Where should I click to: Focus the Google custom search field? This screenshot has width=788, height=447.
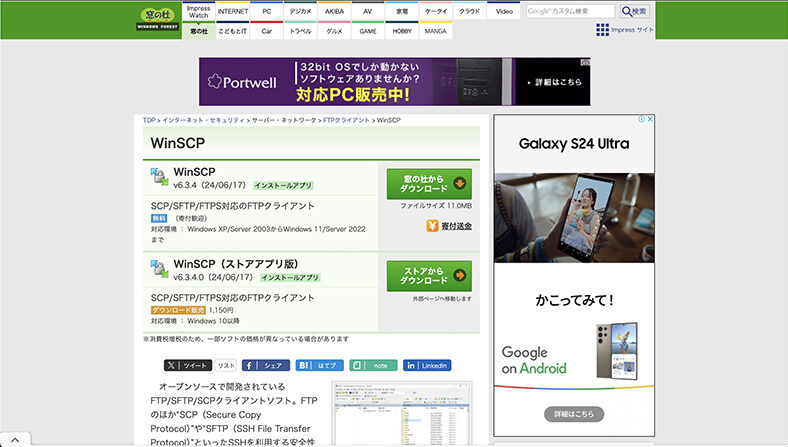click(570, 11)
